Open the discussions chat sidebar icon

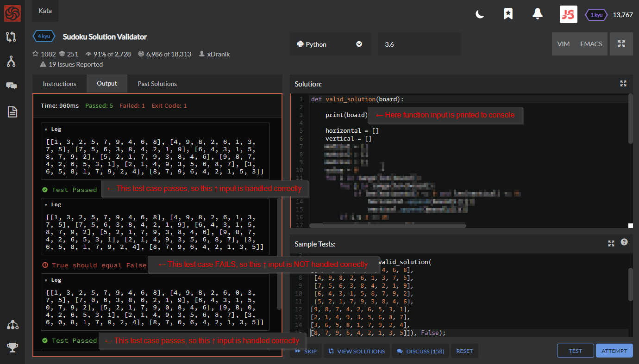click(x=12, y=86)
